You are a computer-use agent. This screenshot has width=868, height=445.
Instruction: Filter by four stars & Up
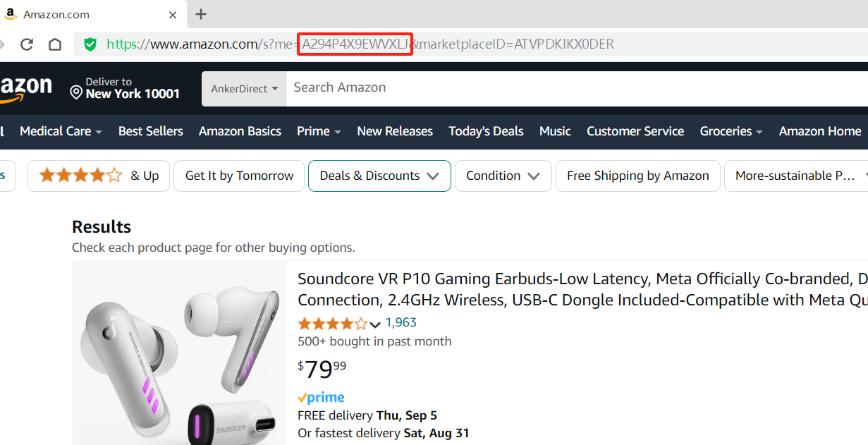(x=99, y=176)
